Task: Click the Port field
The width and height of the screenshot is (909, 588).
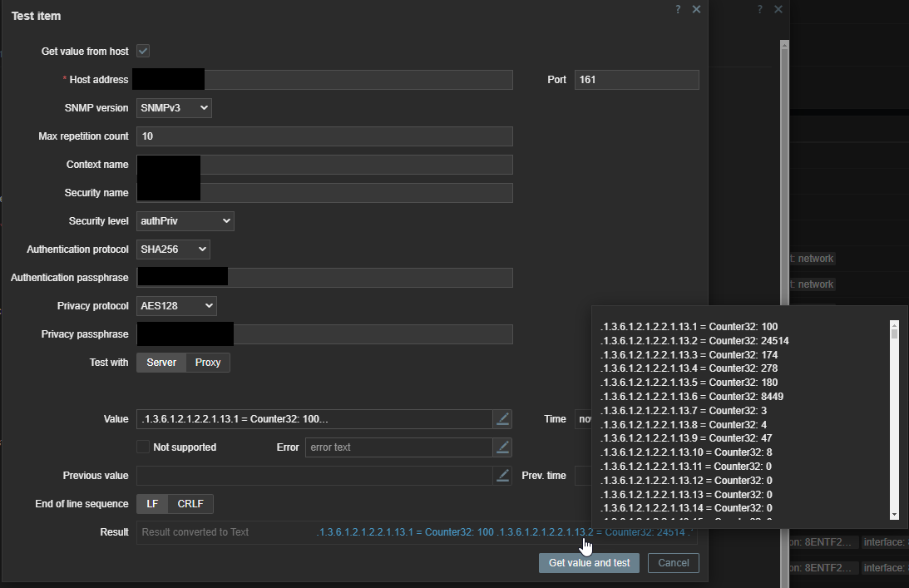Action: tap(636, 80)
